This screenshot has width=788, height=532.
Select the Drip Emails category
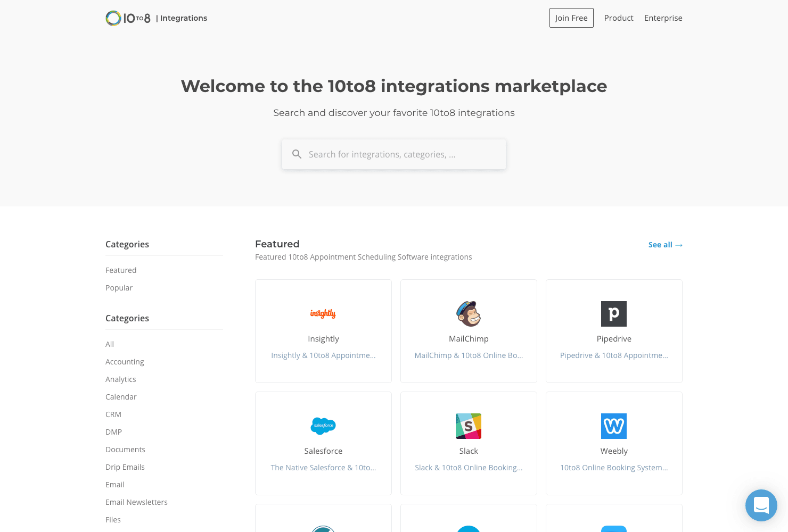tap(125, 467)
